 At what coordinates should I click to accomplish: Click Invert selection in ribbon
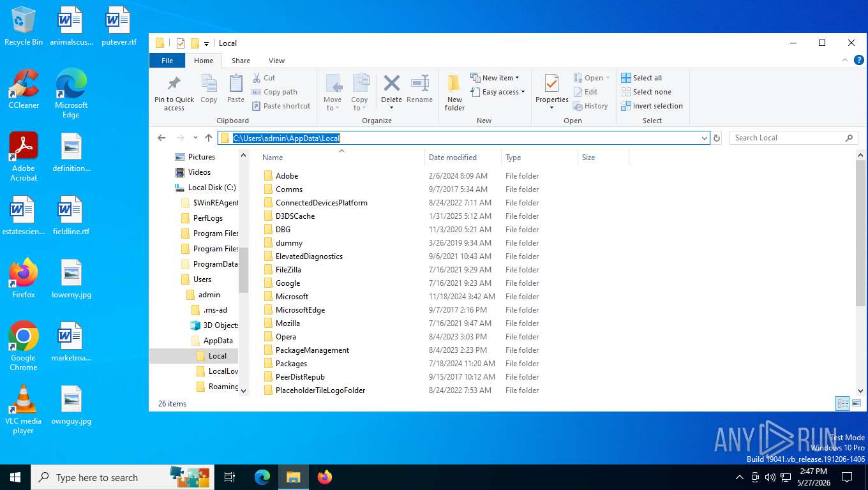[x=652, y=106]
